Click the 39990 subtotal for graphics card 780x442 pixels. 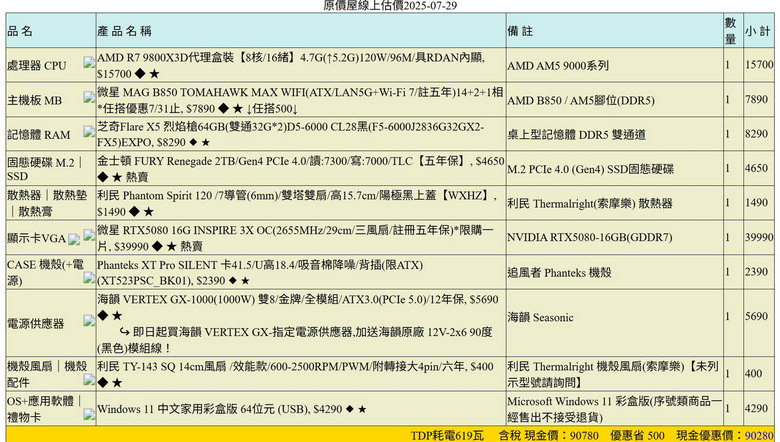tap(759, 237)
